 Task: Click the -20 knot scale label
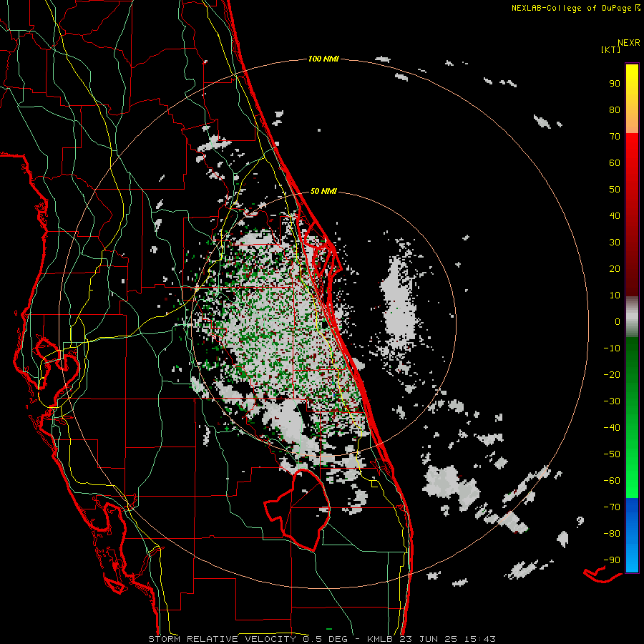coord(612,375)
